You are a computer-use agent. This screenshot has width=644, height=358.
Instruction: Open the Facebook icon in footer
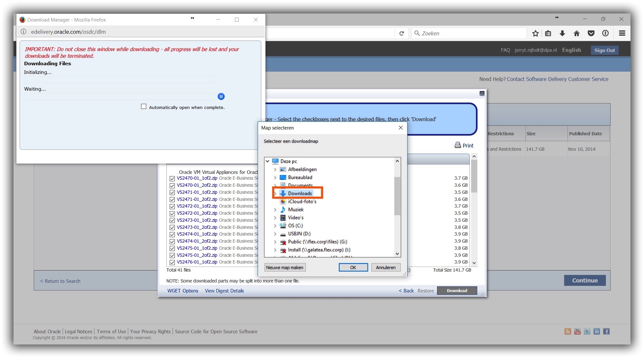click(x=606, y=331)
